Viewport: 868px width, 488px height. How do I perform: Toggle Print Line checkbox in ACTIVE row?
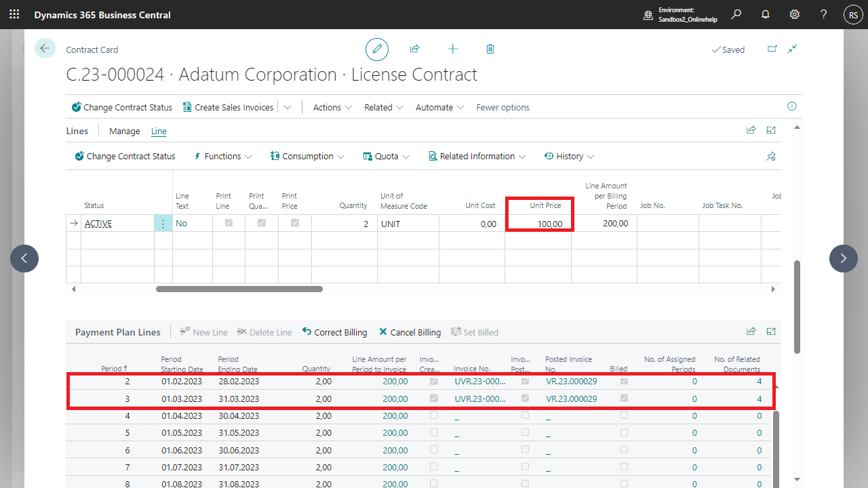(229, 223)
